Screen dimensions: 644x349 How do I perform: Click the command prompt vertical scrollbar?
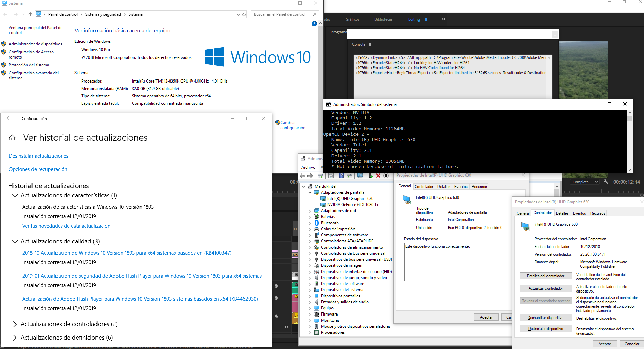pyautogui.click(x=630, y=141)
